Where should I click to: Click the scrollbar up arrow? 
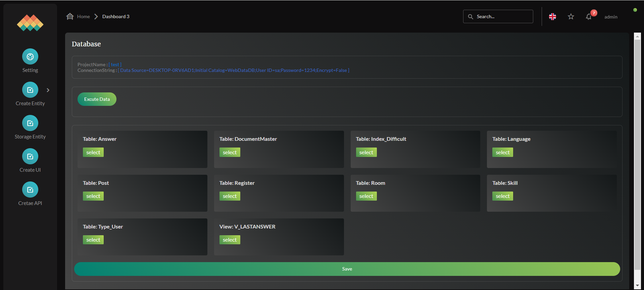tap(637, 36)
